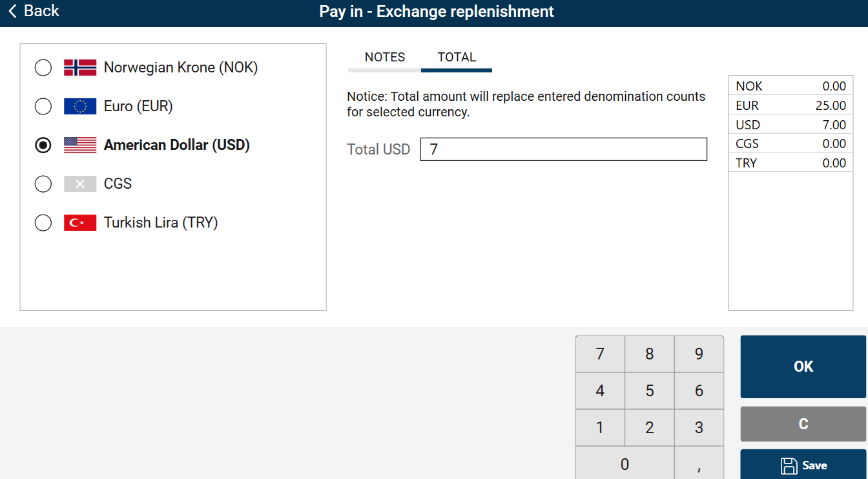Select the EUR 25.00 summary row
The image size is (868, 479).
790,105
